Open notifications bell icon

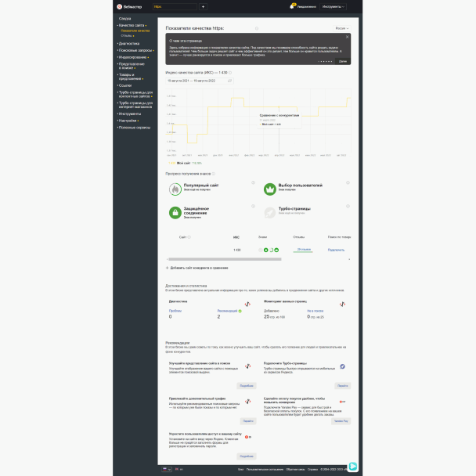coord(293,6)
